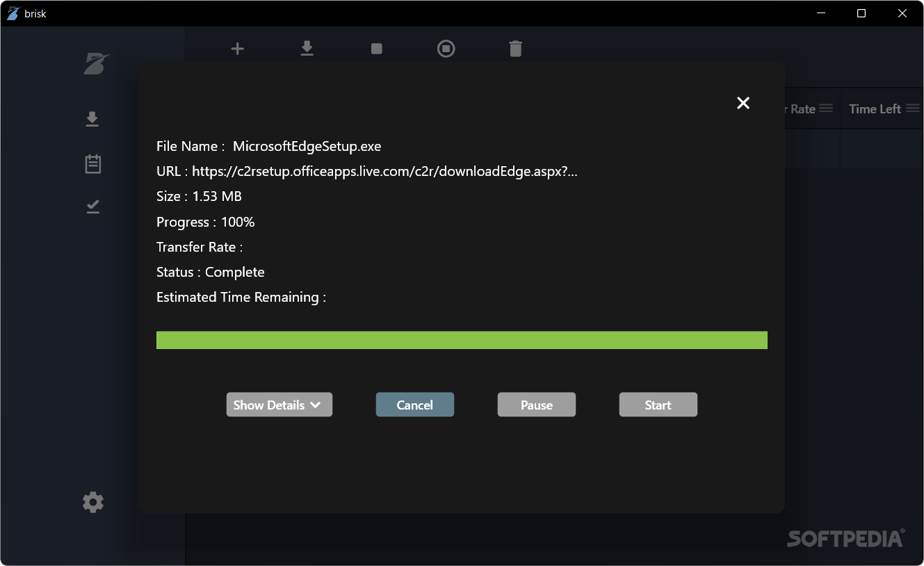Open the finished downloads checkmark icon
Image resolution: width=924 pixels, height=566 pixels.
tap(92, 207)
